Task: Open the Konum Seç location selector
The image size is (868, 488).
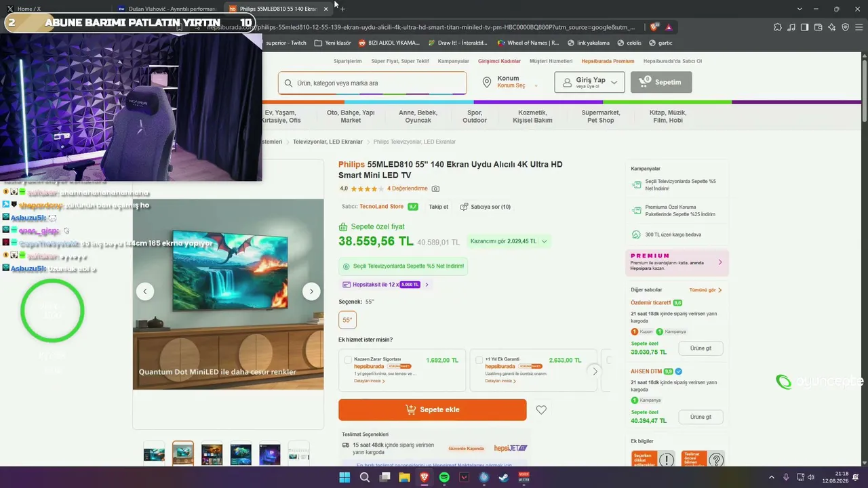Action: point(511,85)
